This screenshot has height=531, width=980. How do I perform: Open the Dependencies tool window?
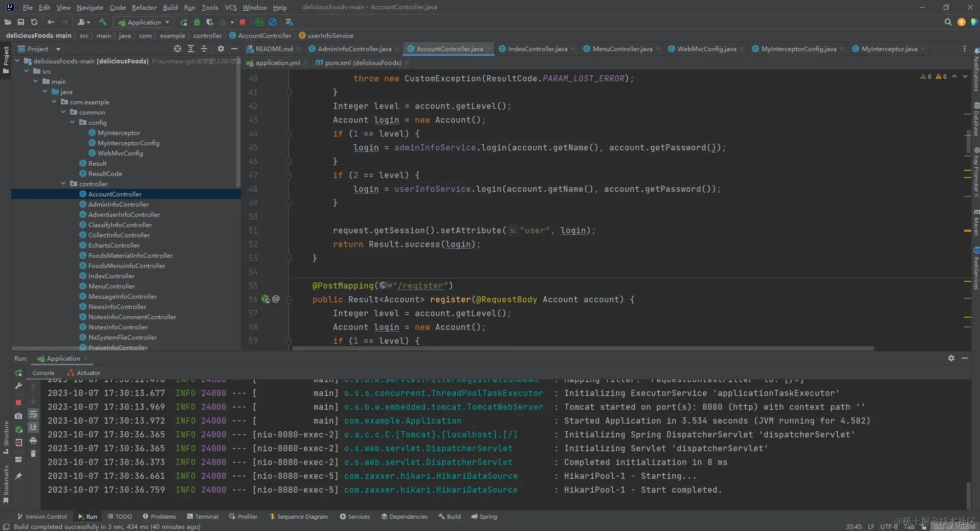[404, 516]
